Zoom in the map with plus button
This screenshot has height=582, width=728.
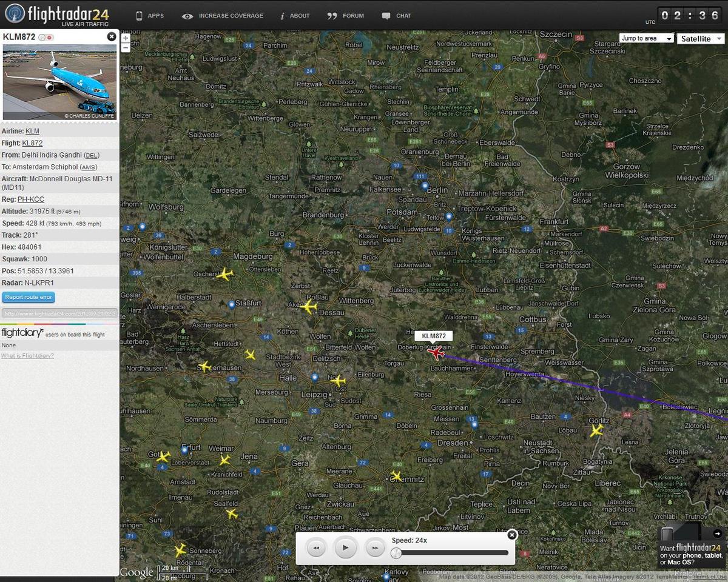click(126, 38)
